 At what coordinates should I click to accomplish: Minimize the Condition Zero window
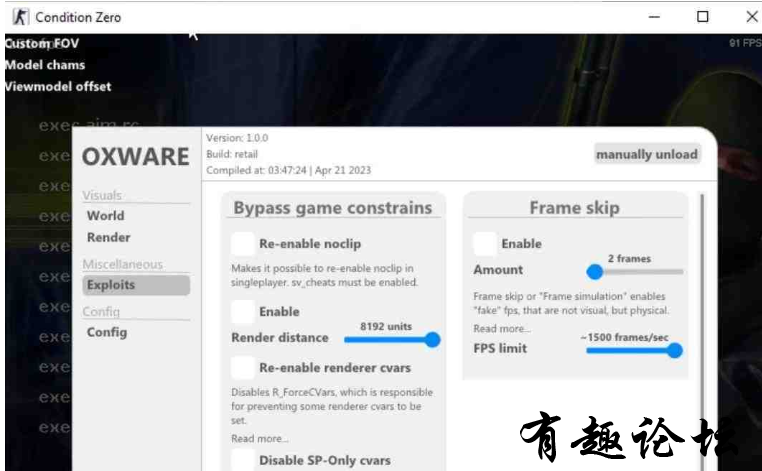(x=655, y=17)
